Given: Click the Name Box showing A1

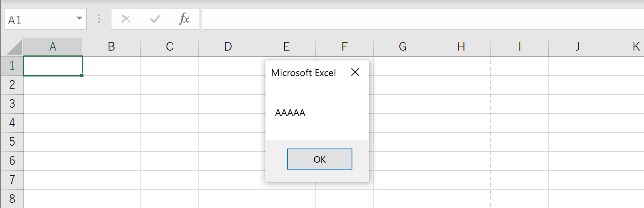Looking at the screenshot, I should (46, 19).
